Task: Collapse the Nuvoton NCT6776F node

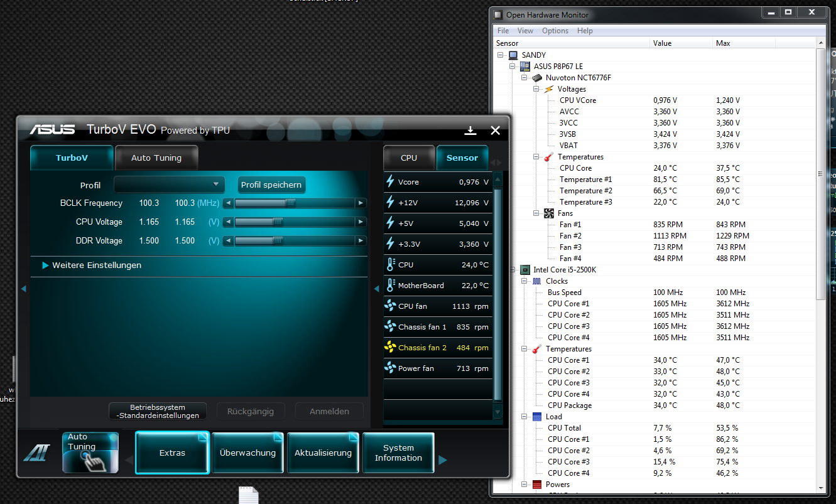Action: (x=524, y=78)
